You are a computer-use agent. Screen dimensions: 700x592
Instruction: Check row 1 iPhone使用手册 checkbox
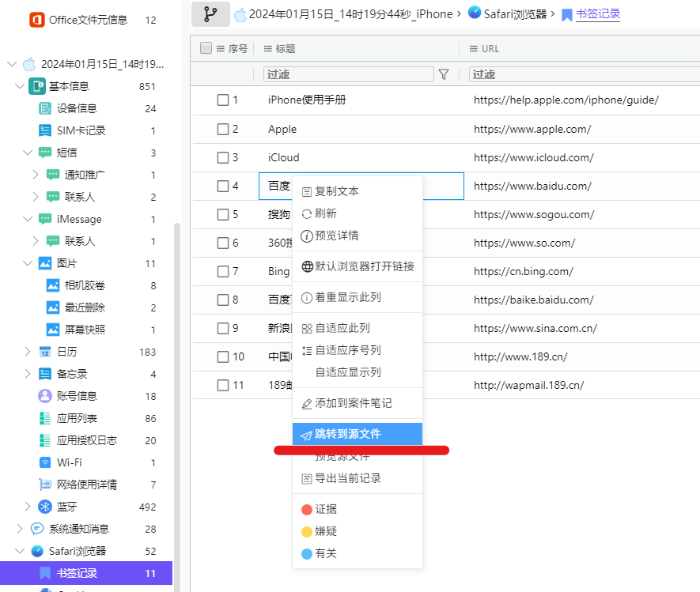223,100
